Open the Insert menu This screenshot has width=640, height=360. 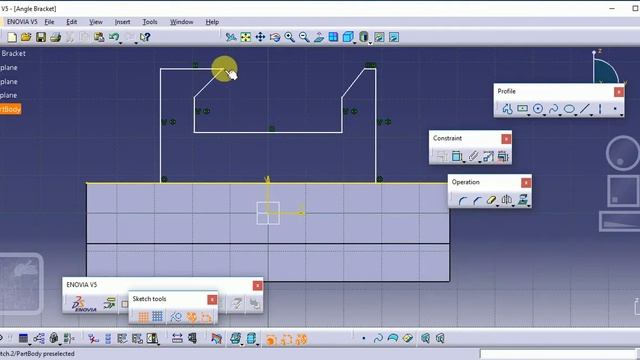[x=122, y=22]
